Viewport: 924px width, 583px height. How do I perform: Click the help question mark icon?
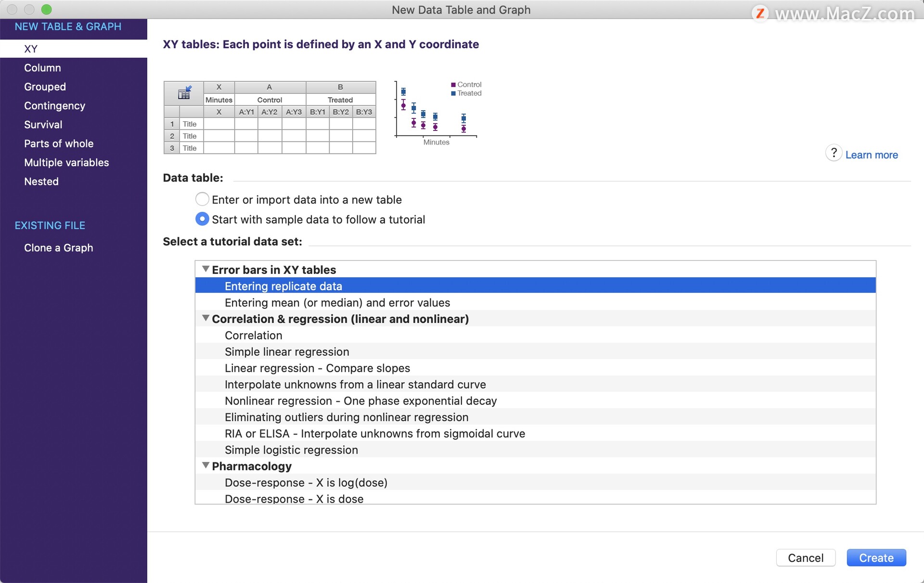tap(834, 153)
